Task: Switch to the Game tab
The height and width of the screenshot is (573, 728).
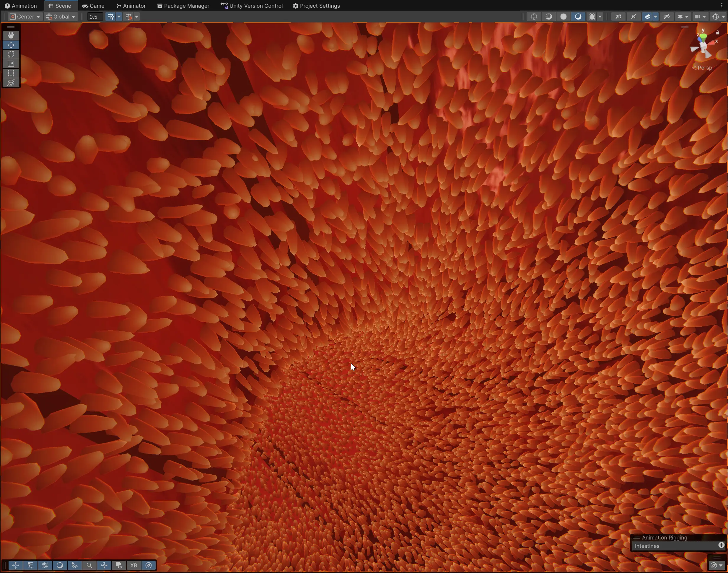Action: (x=93, y=6)
